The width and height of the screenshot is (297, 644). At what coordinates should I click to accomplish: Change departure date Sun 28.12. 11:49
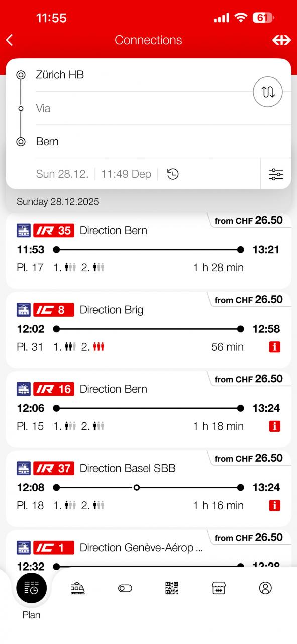coord(93,174)
